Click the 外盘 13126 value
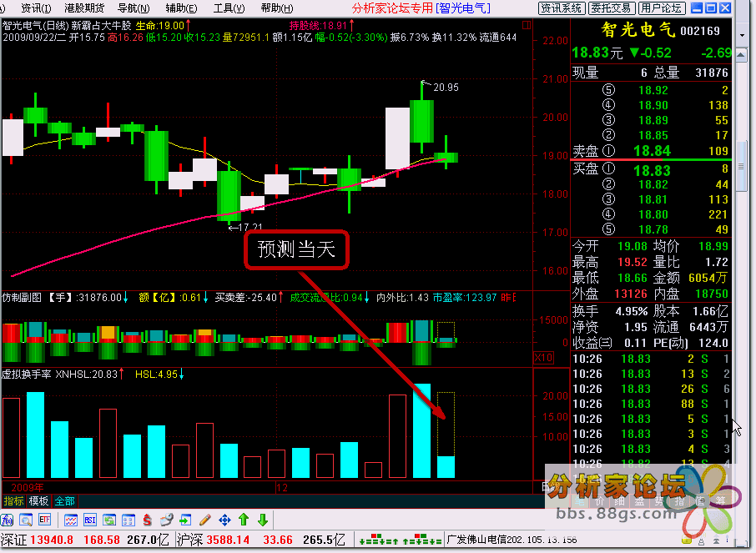The height and width of the screenshot is (553, 756). 631,294
